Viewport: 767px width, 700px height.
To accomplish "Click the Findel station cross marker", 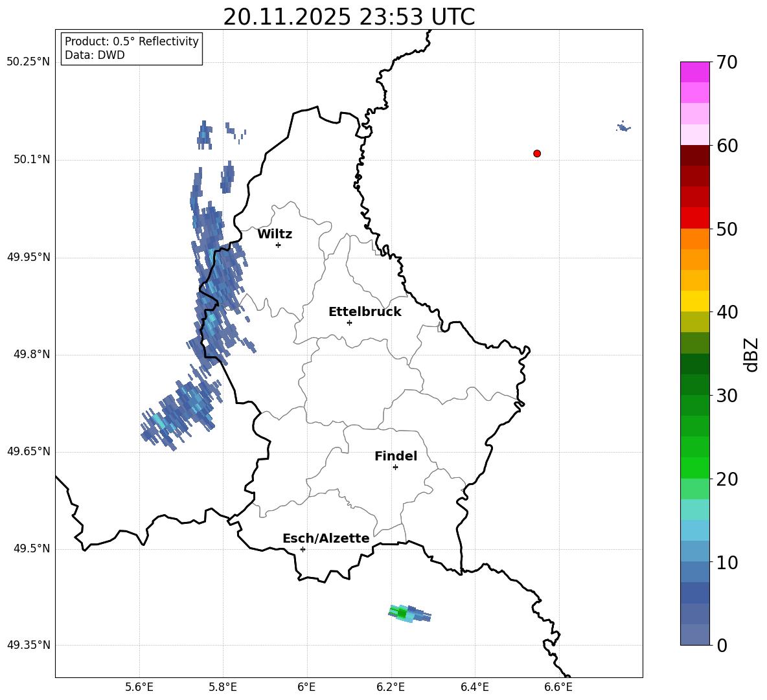I will pyautogui.click(x=395, y=468).
